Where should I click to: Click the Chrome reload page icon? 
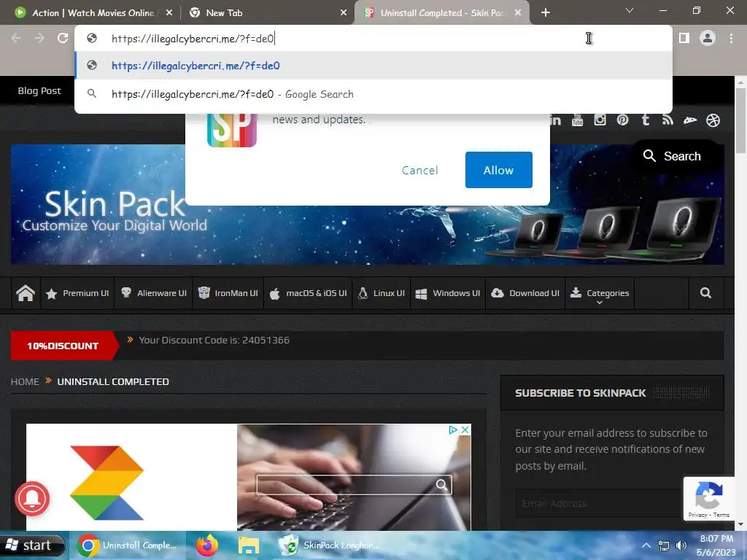coord(63,38)
